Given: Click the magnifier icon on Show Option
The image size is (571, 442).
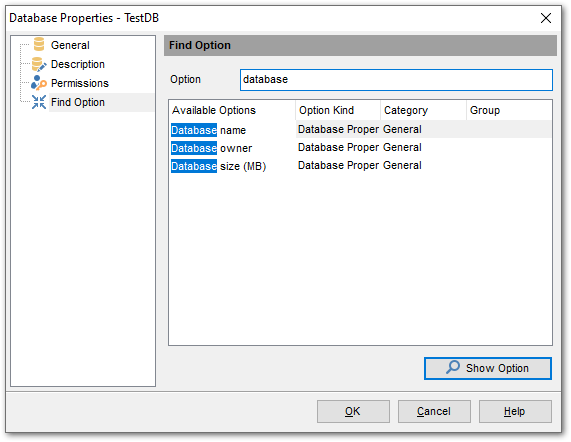Looking at the screenshot, I should [453, 367].
